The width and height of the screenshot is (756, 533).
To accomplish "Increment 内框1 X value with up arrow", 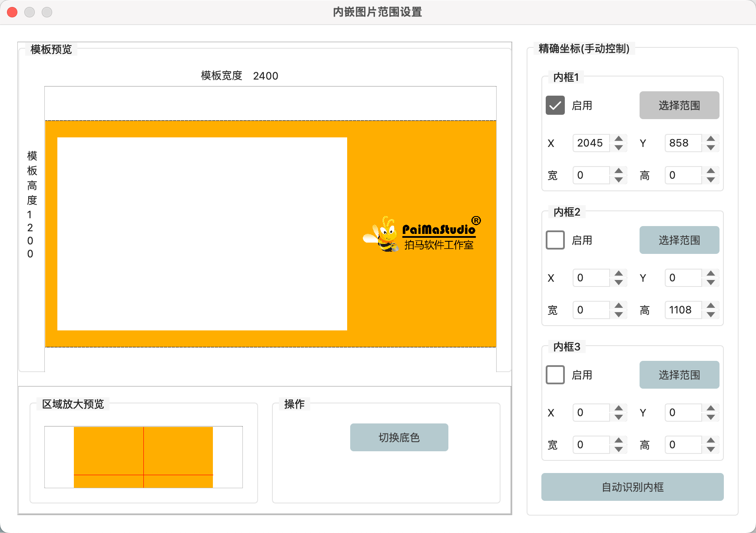I will [x=619, y=139].
